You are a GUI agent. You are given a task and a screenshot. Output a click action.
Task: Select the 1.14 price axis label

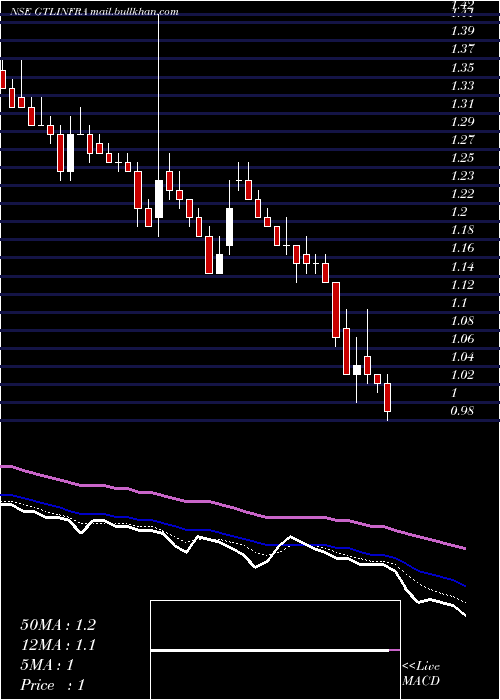tap(462, 267)
